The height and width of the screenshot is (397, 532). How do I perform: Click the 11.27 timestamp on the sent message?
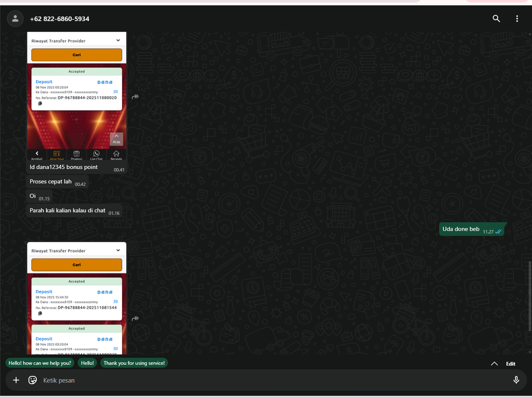click(x=488, y=232)
